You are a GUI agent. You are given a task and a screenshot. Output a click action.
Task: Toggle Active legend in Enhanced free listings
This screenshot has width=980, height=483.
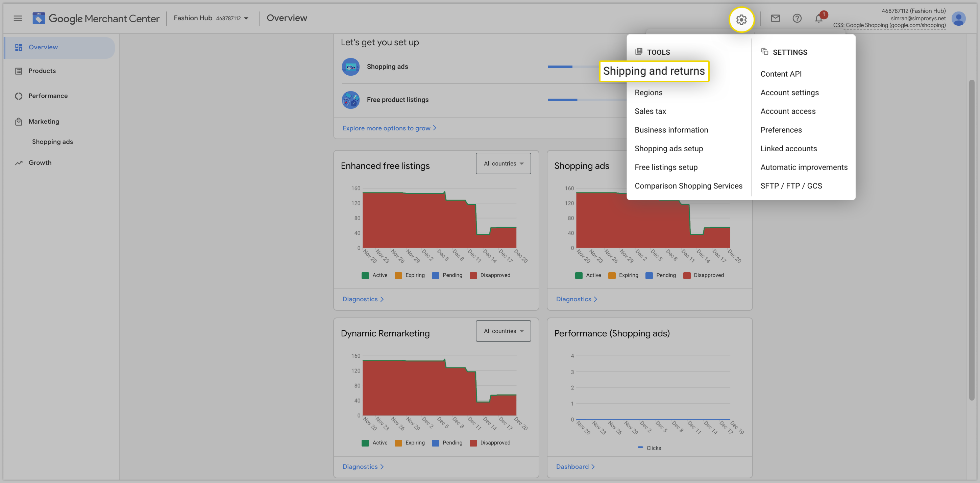(x=374, y=275)
